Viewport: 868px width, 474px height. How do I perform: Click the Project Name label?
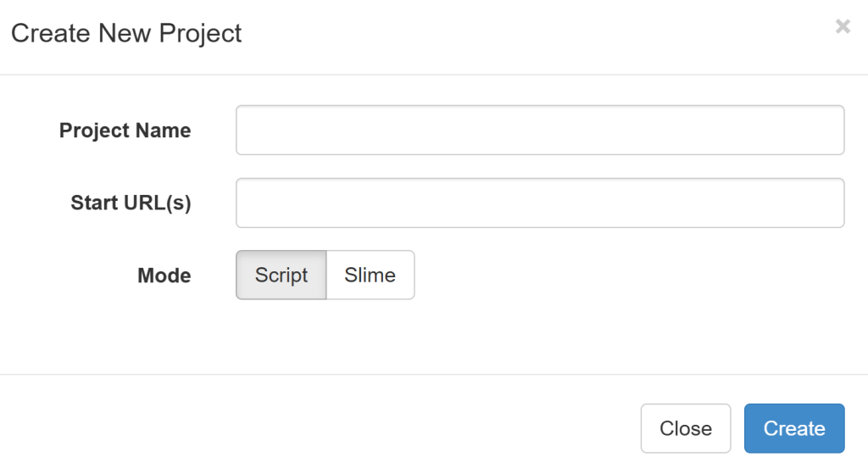125,131
